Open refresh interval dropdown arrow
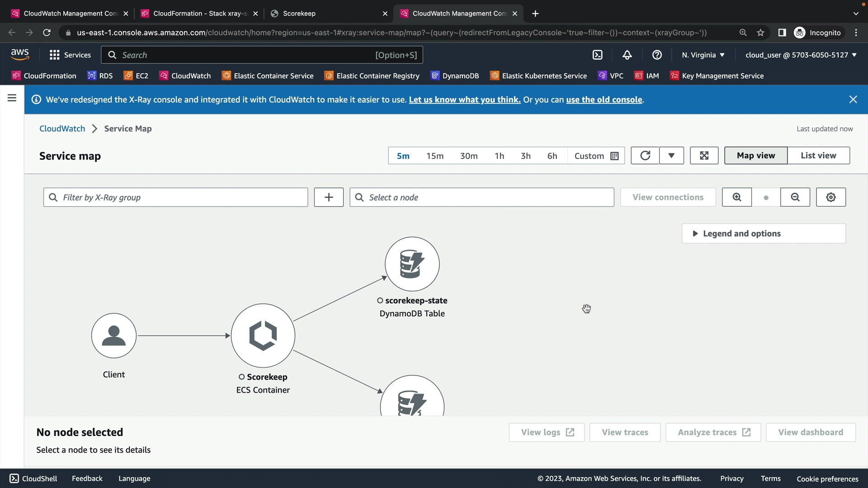 671,155
